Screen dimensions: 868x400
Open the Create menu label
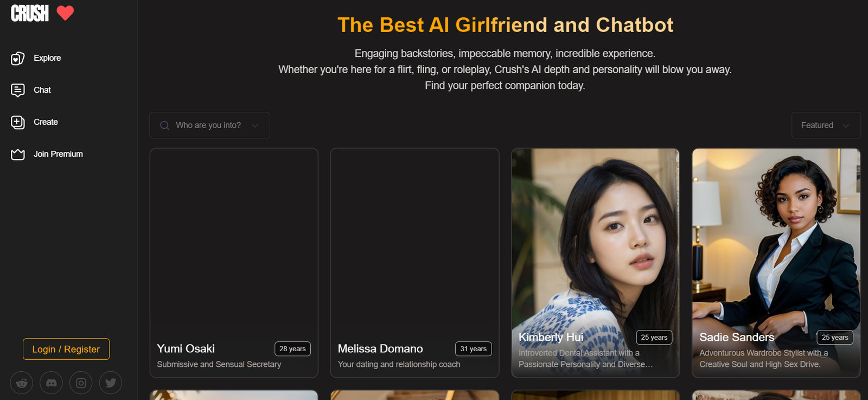pyautogui.click(x=46, y=122)
